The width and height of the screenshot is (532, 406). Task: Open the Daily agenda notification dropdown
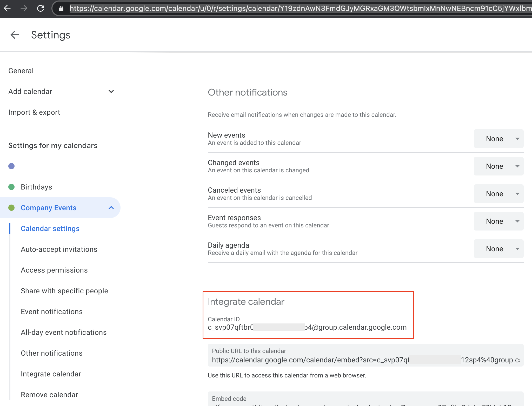tap(498, 249)
